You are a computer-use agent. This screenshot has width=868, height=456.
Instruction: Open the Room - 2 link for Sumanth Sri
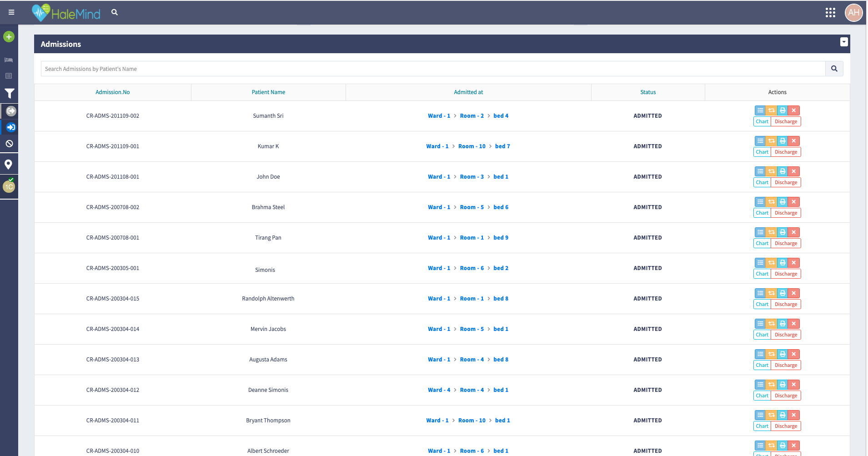pyautogui.click(x=472, y=116)
